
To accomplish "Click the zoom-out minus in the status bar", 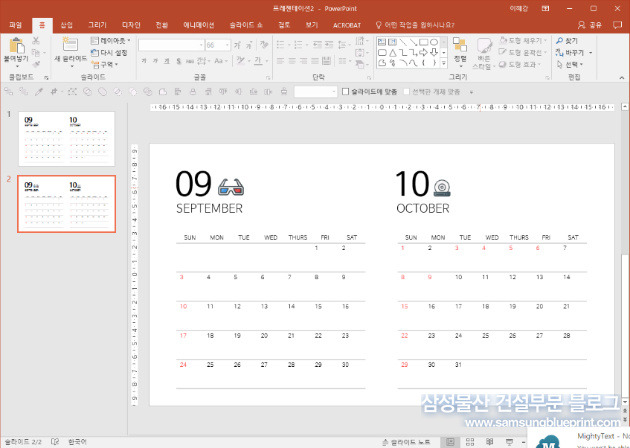I will click(524, 442).
